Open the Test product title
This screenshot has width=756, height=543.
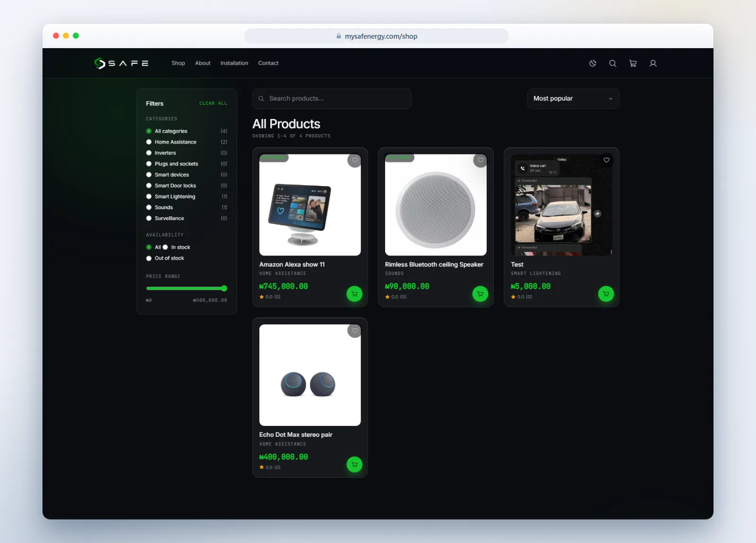coord(517,264)
